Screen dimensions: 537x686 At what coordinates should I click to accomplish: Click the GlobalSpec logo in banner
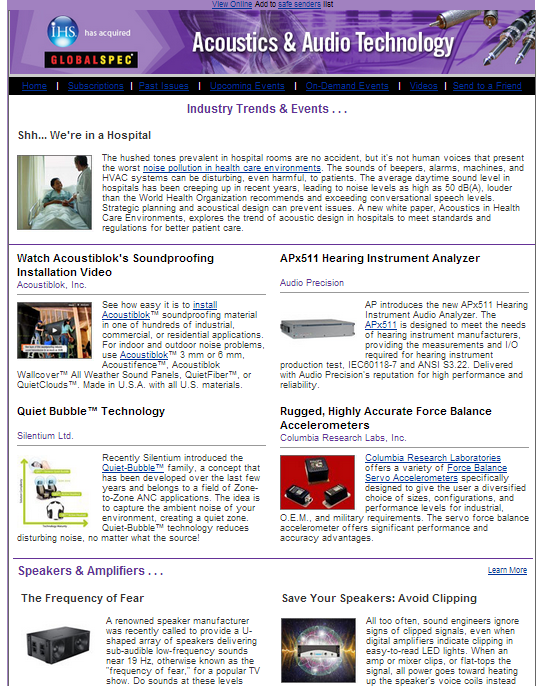91,60
